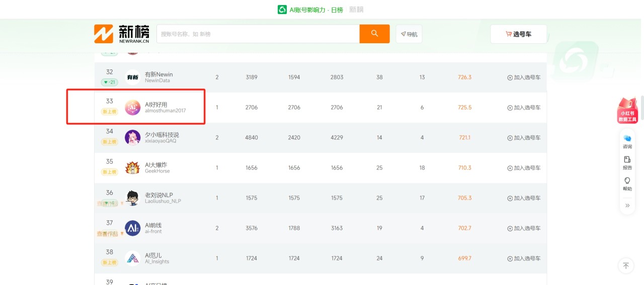The height and width of the screenshot is (285, 644).
Task: Focus the account name search field
Action: click(258, 34)
